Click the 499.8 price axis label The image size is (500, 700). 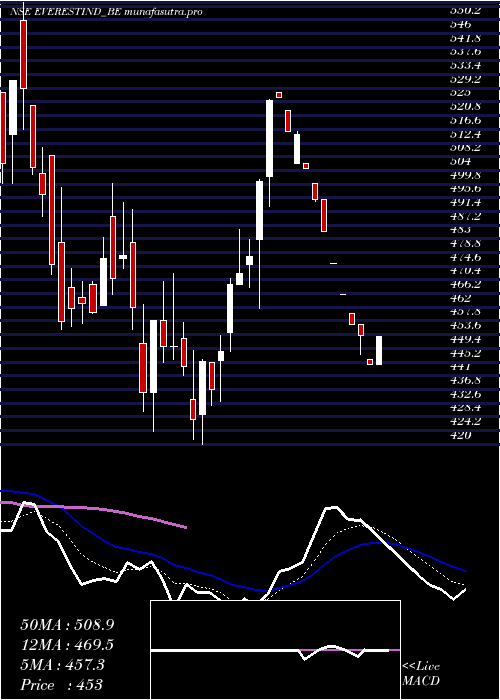465,175
